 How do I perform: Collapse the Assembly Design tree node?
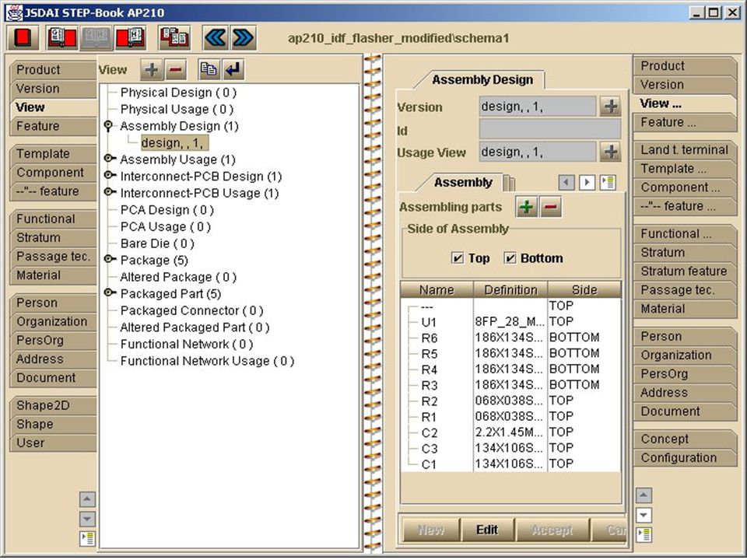pos(109,126)
